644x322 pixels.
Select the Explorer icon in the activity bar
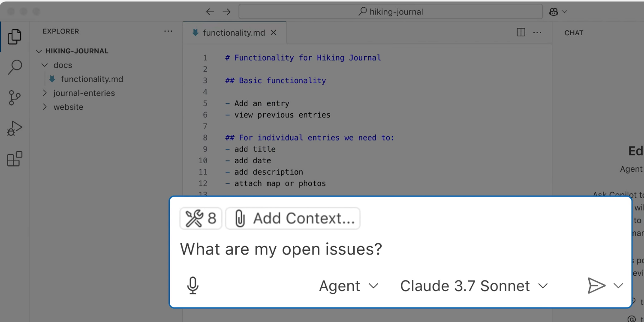click(x=15, y=37)
